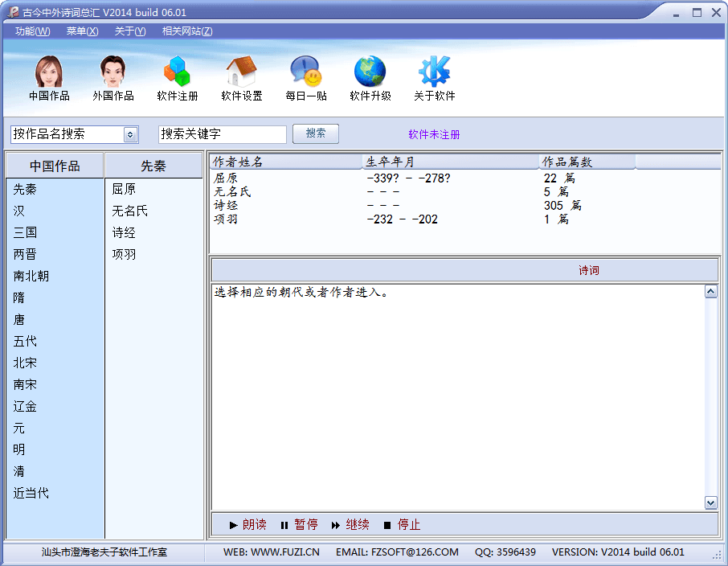Screen dimensions: 728x566
Task: Expand the 按作品名搜索 dropdown
Action: pyautogui.click(x=131, y=134)
